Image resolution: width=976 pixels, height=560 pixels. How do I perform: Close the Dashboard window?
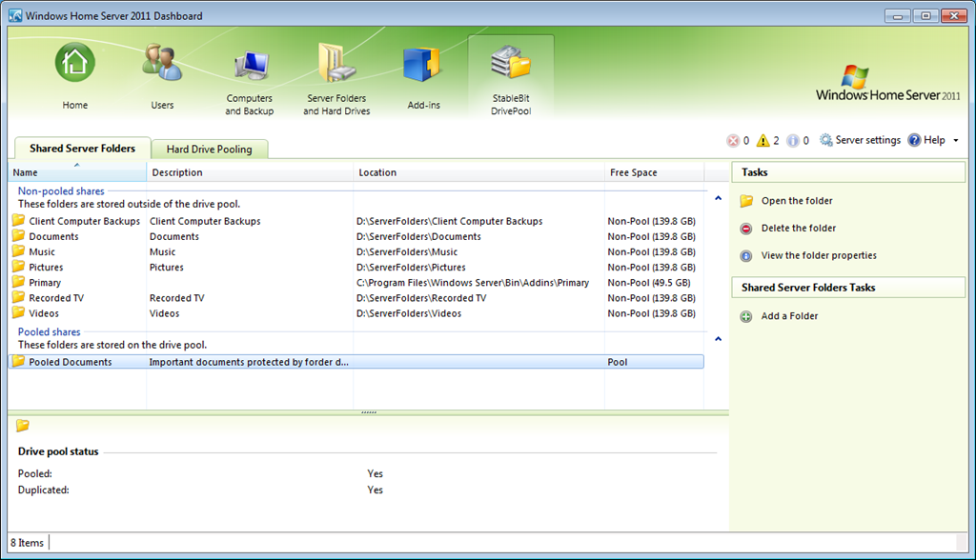click(x=953, y=16)
